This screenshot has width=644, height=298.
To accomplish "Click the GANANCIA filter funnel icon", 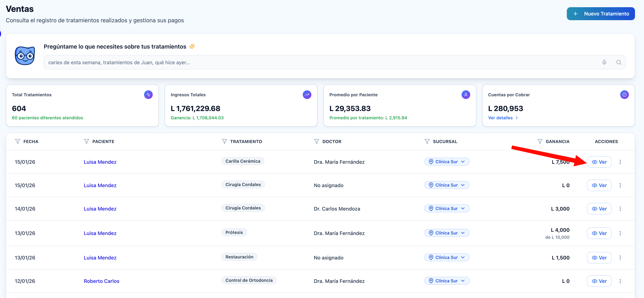I will (540, 141).
